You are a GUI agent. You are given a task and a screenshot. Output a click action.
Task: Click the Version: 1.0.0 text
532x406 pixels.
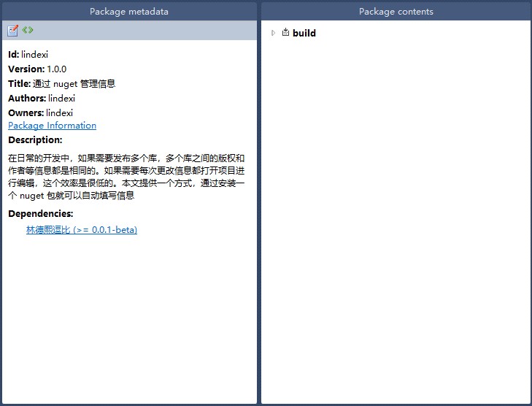point(37,69)
